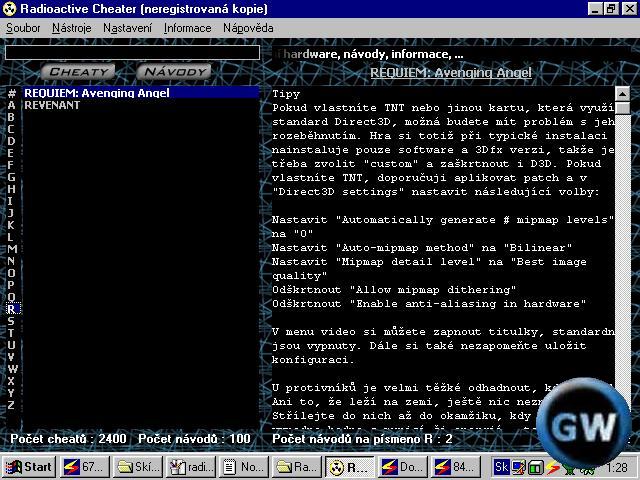Click the Sk keyboard language tray indicator
The width and height of the screenshot is (640, 480).
(501, 466)
